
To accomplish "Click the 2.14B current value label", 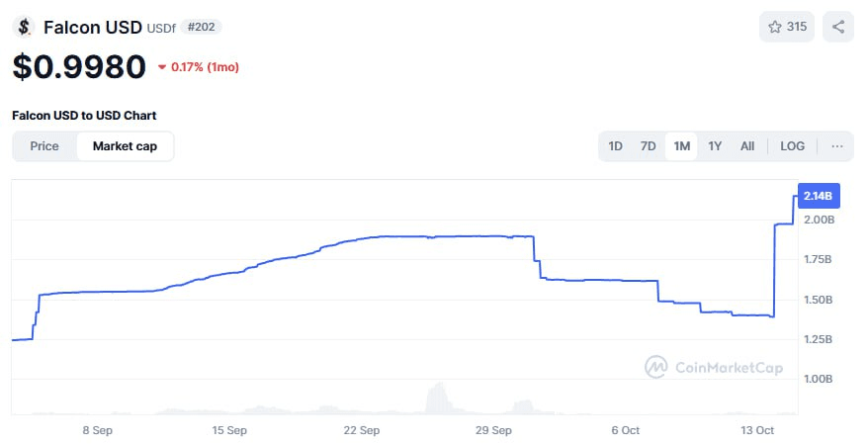I will coord(816,196).
